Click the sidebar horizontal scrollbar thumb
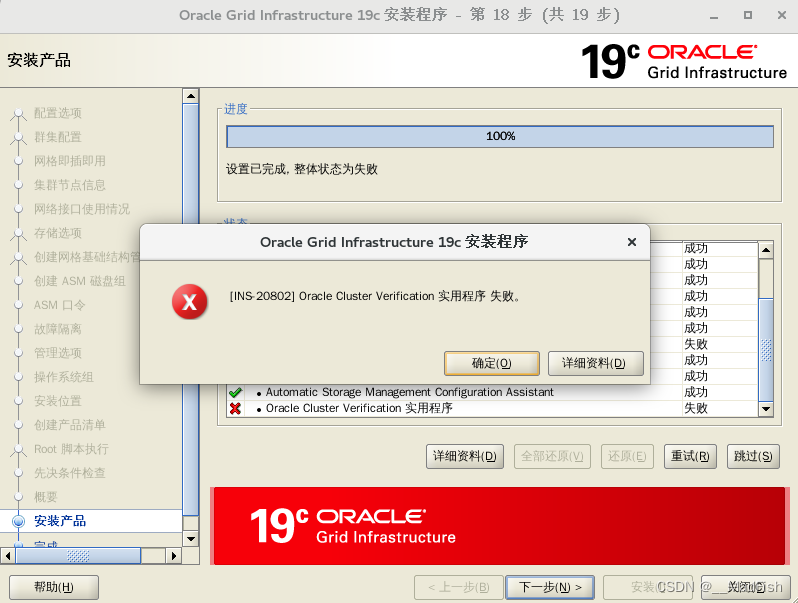798x603 pixels. pyautogui.click(x=78, y=556)
